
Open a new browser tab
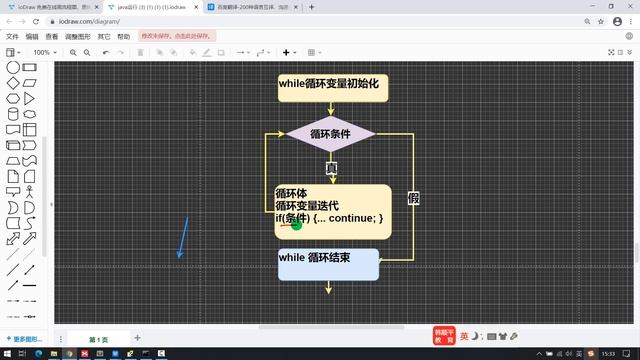(311, 7)
